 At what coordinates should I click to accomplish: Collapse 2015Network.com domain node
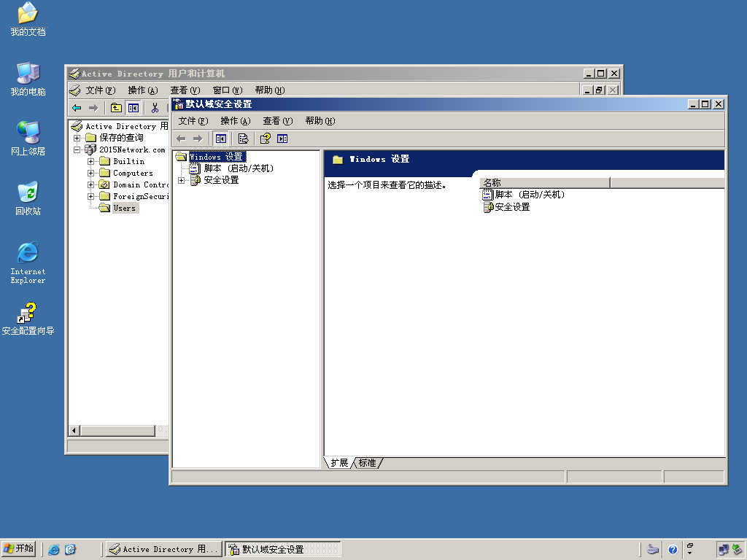[x=77, y=149]
